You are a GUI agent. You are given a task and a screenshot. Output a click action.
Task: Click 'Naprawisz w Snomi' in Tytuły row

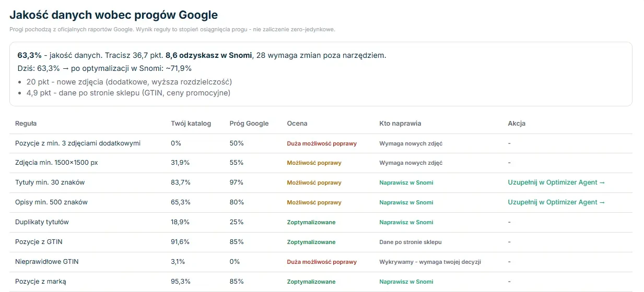tap(406, 182)
